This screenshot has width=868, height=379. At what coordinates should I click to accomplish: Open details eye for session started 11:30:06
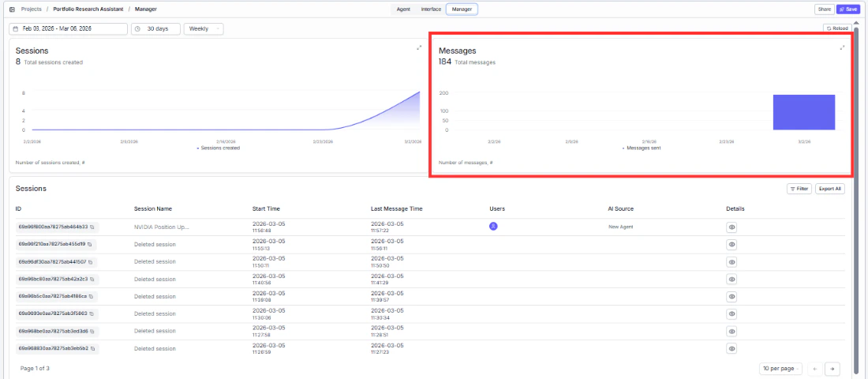pos(731,313)
